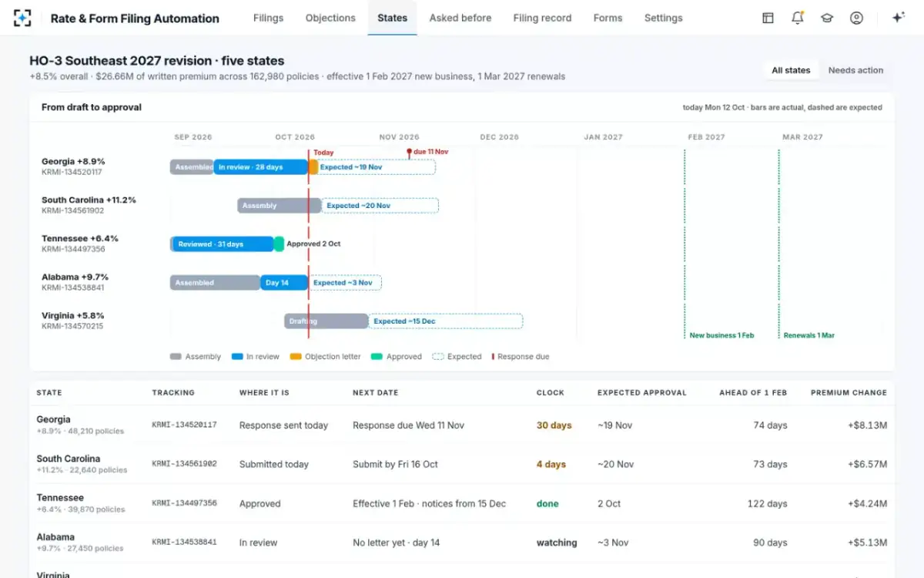Click Alabama's watching clock status
This screenshot has height=578, width=924.
[557, 543]
